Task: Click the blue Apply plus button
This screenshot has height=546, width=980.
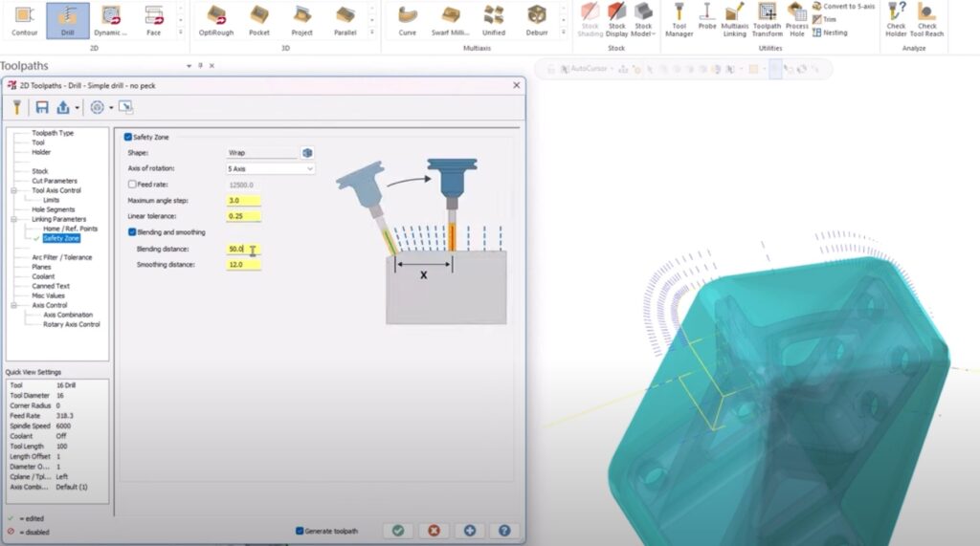Action: click(469, 531)
